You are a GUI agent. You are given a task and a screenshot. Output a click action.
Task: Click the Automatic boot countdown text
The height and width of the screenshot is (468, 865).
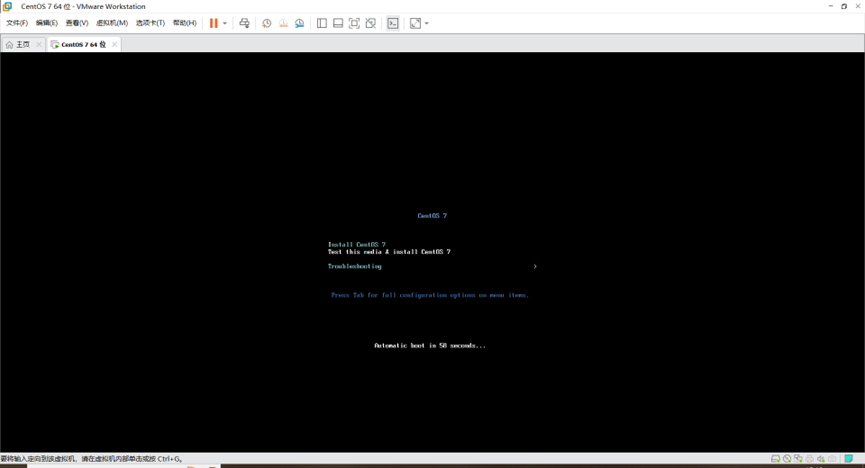(430, 345)
